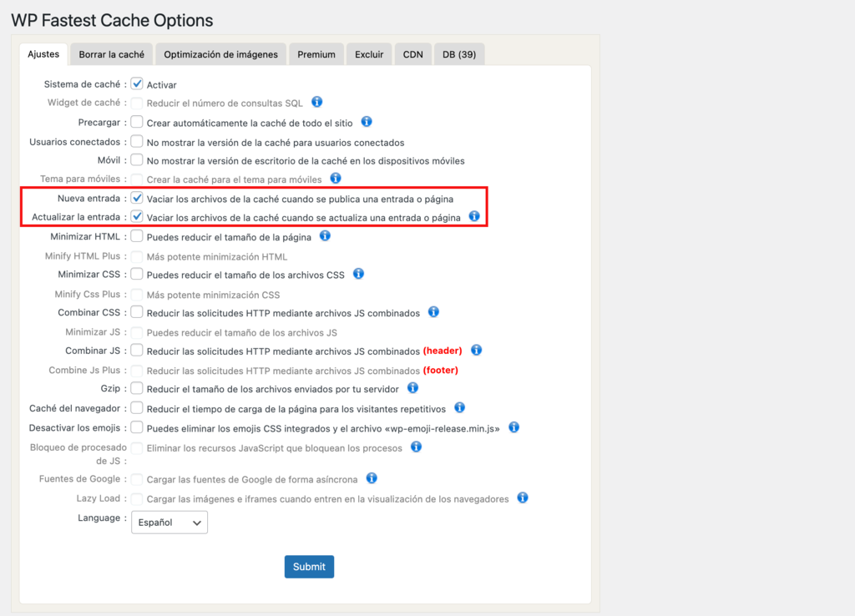Screen dimensions: 855x616
Task: Click the red (footer) label text
Action: coord(441,370)
